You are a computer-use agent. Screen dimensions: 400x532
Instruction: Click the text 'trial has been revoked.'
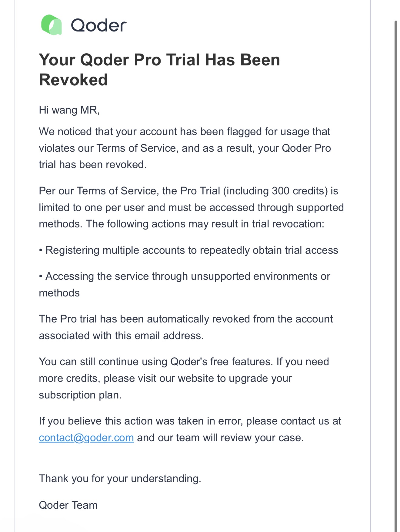coord(93,165)
